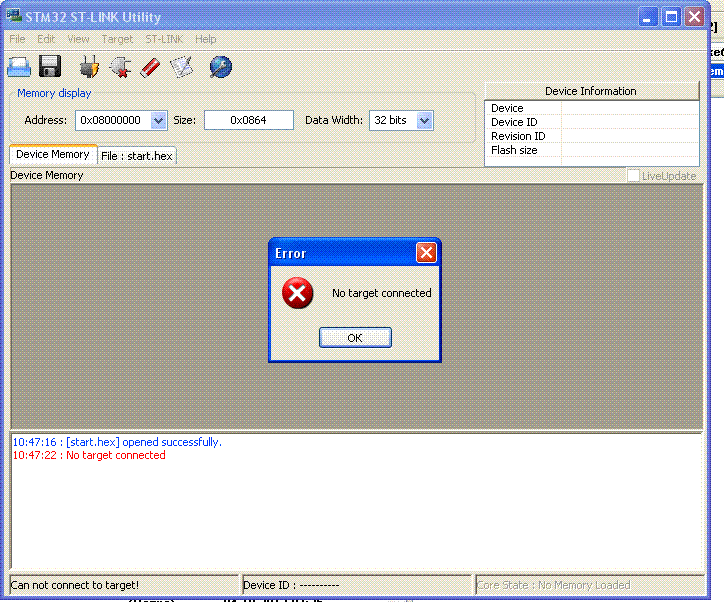Click status text 'Can not connect to target!'
Viewport: 724px width, 602px height.
coord(74,585)
